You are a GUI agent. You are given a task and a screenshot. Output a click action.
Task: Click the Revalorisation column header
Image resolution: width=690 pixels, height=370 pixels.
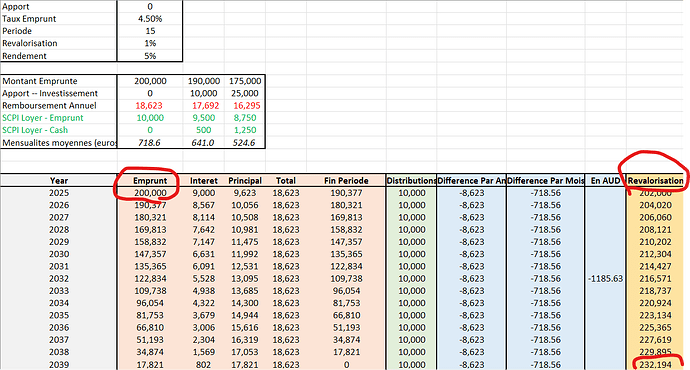(x=656, y=180)
